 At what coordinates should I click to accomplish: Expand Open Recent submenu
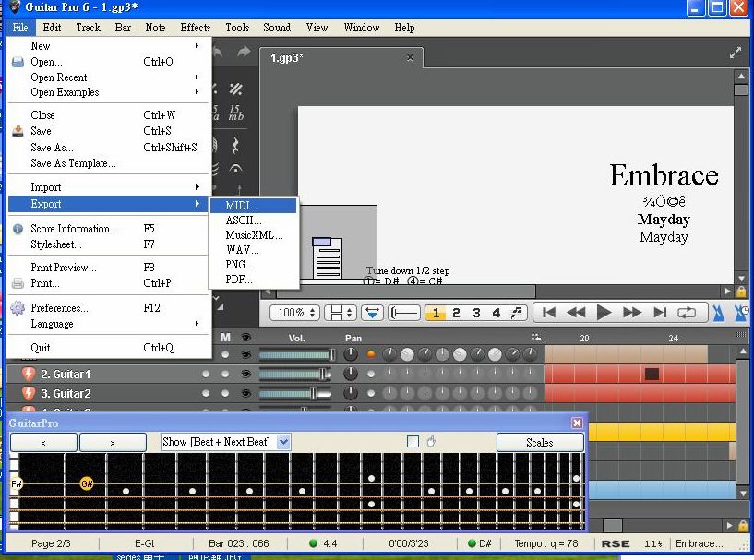[x=197, y=77]
